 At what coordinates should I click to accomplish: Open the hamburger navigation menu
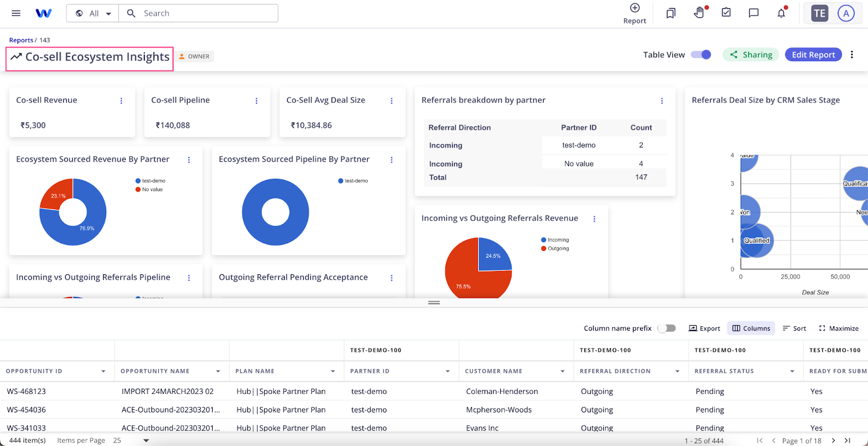coord(16,13)
